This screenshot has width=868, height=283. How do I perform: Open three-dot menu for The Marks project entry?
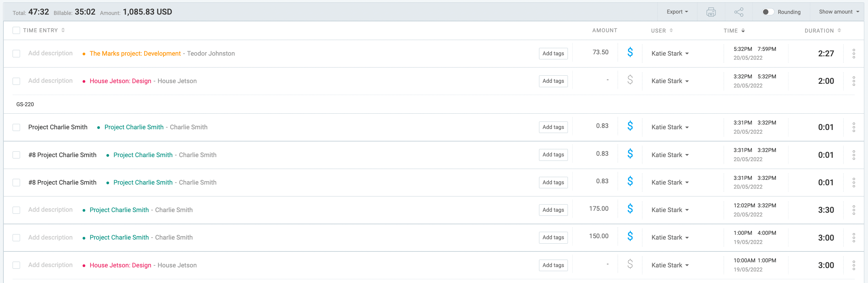pyautogui.click(x=854, y=54)
